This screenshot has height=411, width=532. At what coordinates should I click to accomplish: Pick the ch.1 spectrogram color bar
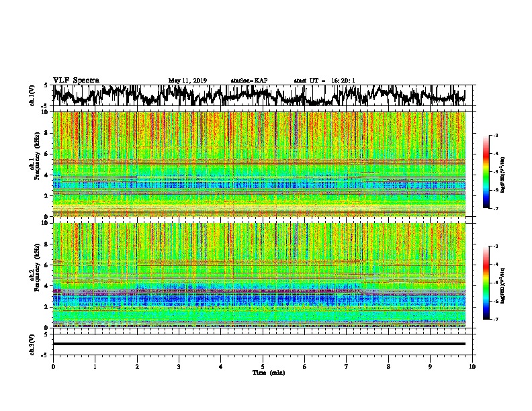click(486, 172)
